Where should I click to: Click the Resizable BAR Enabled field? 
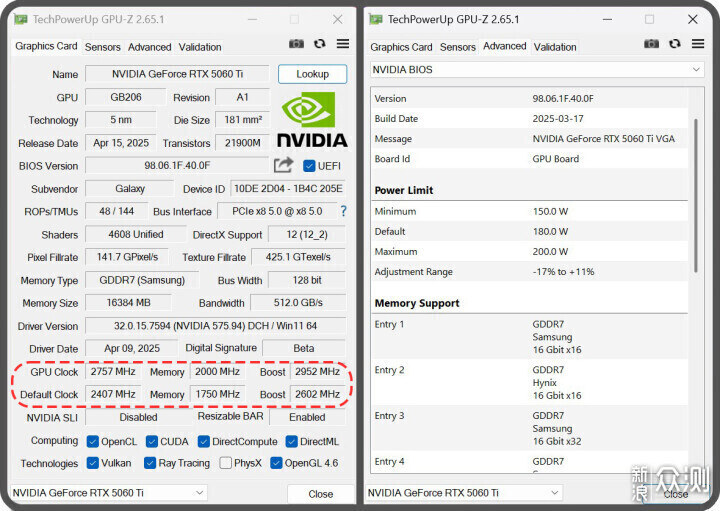(x=307, y=417)
